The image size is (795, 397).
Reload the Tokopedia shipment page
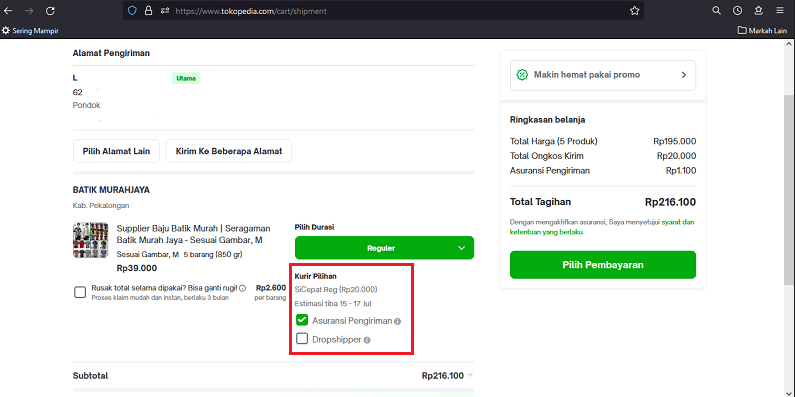pyautogui.click(x=50, y=11)
